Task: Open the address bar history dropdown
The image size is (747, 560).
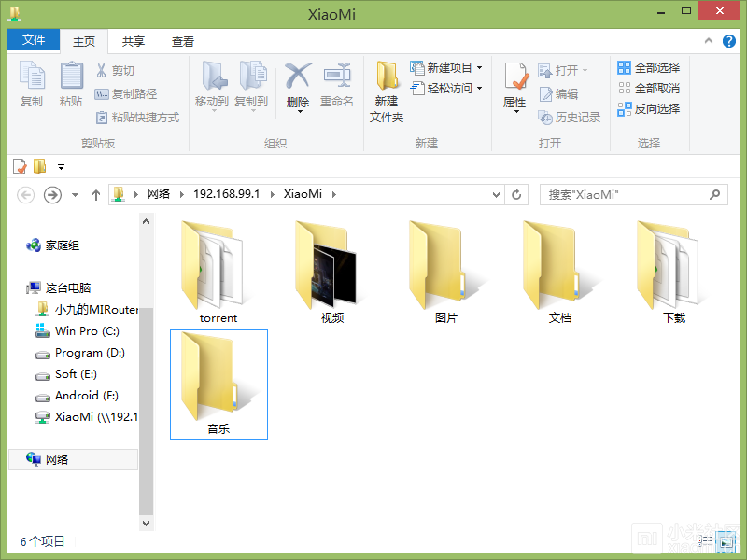Action: coord(497,195)
